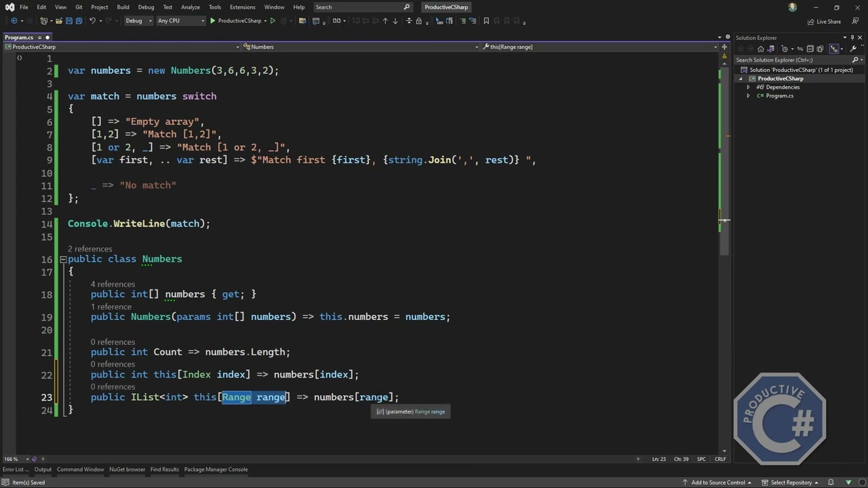The width and height of the screenshot is (868, 488).
Task: Click Add to Source Control button
Action: (x=718, y=483)
